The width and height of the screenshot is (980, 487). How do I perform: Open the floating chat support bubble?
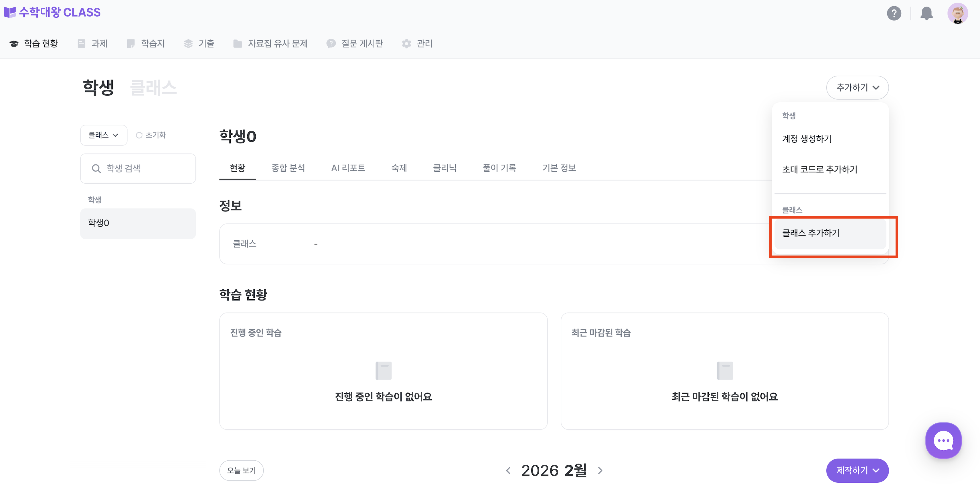click(x=943, y=441)
